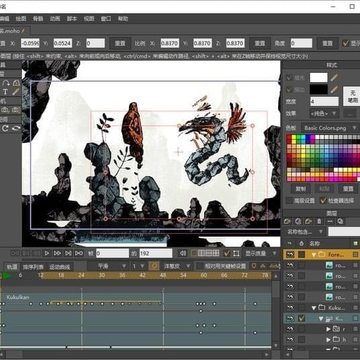
Task: Open the 脚本 menu
Action: tap(72, 19)
